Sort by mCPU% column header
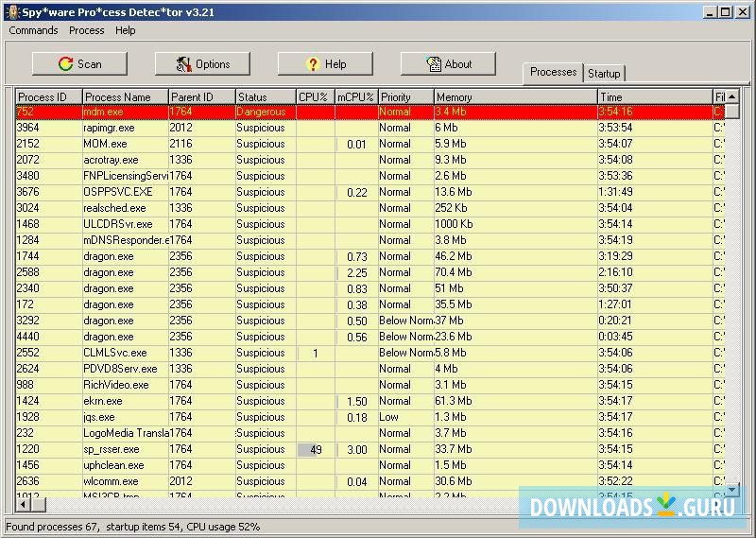This screenshot has height=538, width=756. pyautogui.click(x=356, y=97)
